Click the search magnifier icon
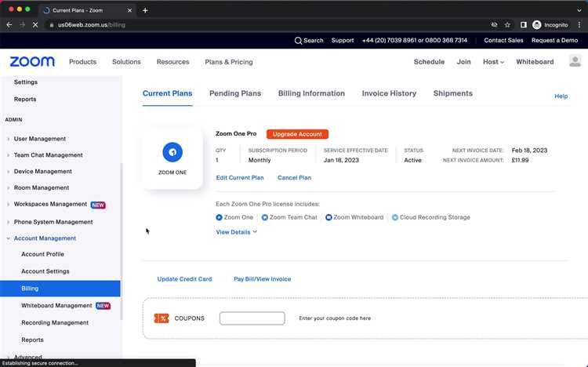 [x=298, y=40]
